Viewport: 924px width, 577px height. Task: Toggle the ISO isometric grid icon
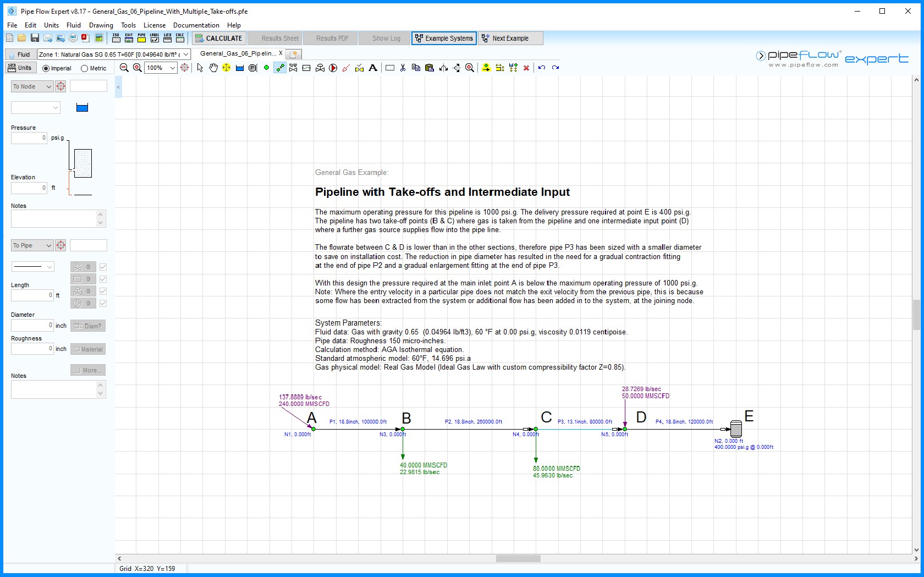coord(116,38)
